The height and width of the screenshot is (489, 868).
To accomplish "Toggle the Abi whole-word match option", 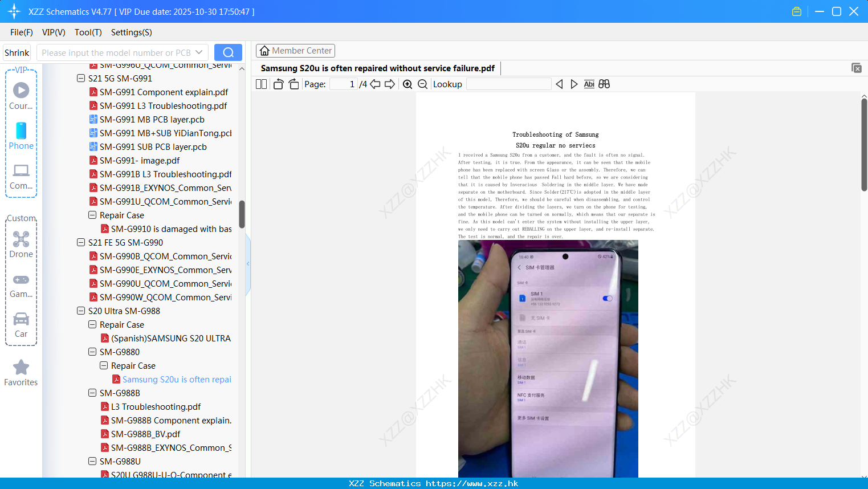I will (x=589, y=84).
